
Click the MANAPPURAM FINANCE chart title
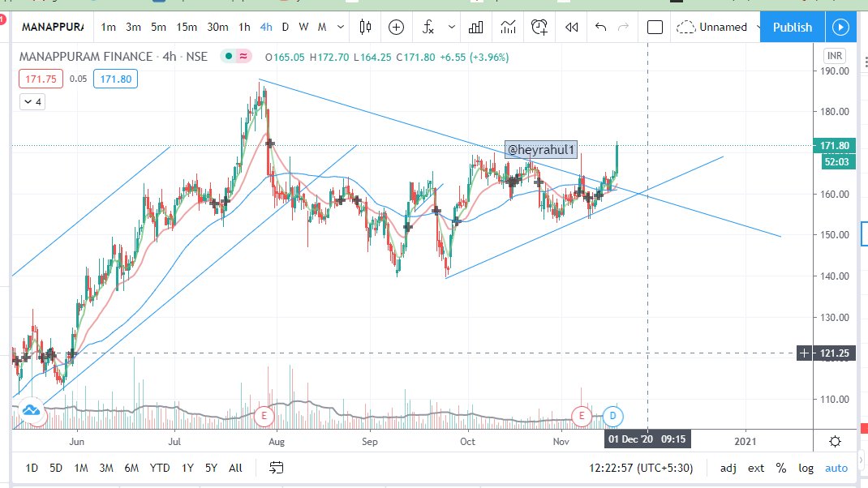114,57
